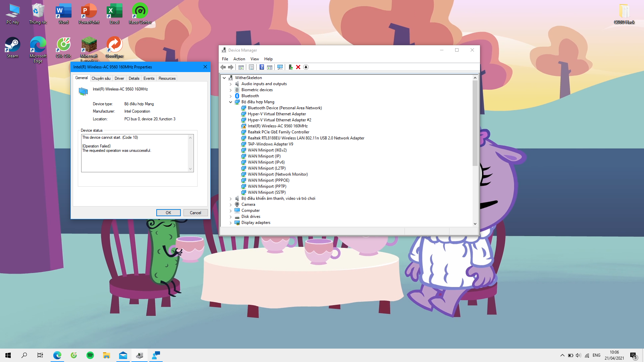Click the taskbar search magnifier icon

(24, 355)
